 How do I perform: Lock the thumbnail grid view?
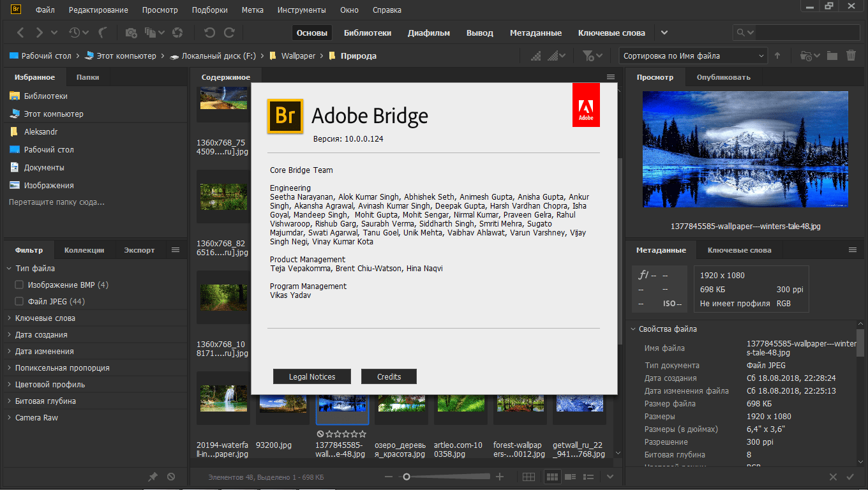click(528, 477)
